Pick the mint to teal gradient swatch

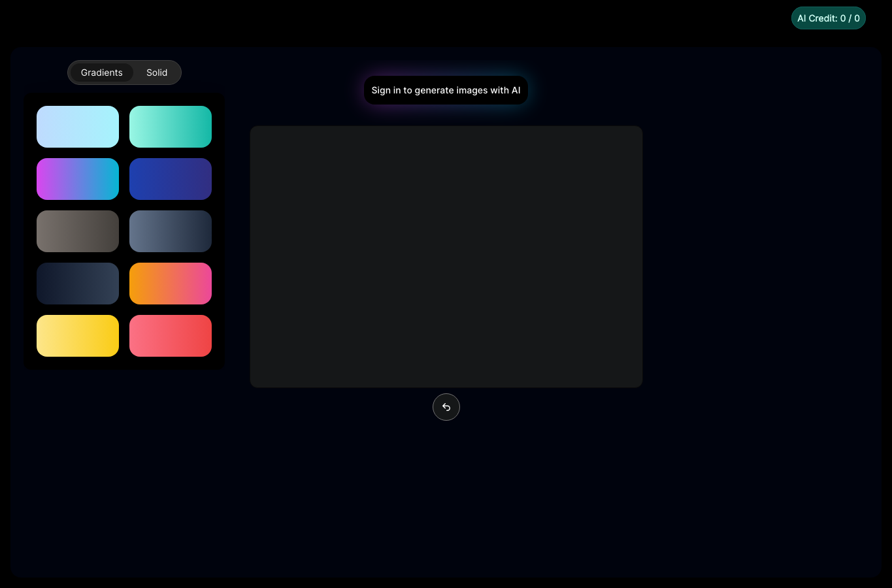(x=171, y=127)
